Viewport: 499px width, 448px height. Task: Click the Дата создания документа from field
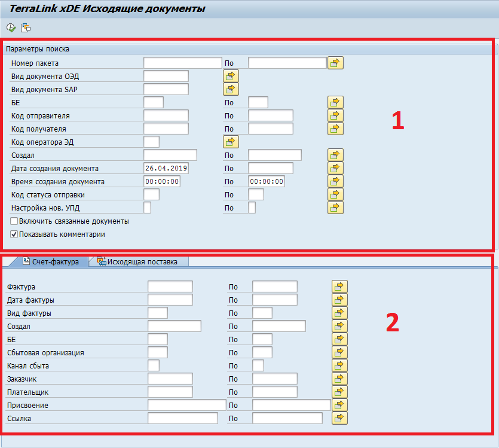point(166,168)
